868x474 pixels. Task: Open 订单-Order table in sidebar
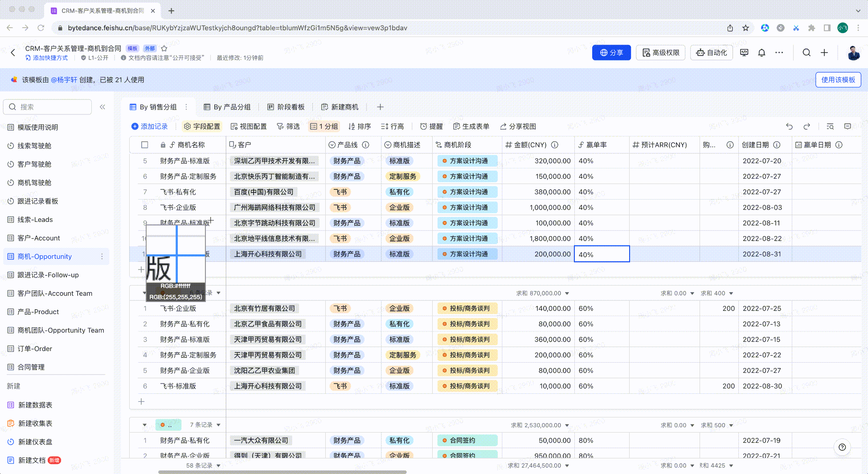[x=35, y=349]
